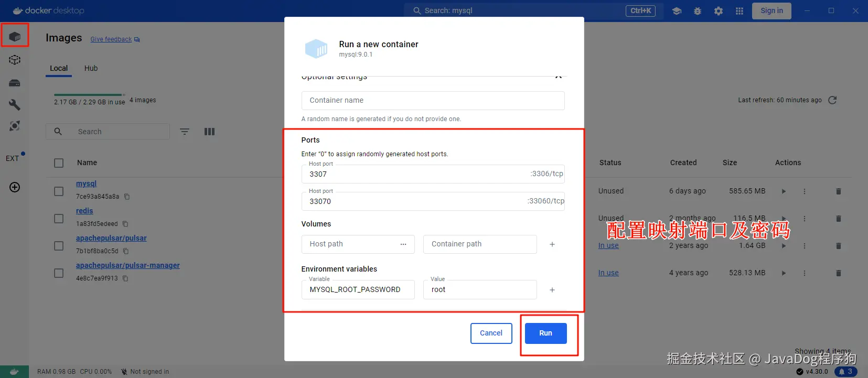This screenshot has height=378, width=868.
Task: Copy the pulsar image ID 7b1bf8ba0c5d
Action: tap(126, 251)
